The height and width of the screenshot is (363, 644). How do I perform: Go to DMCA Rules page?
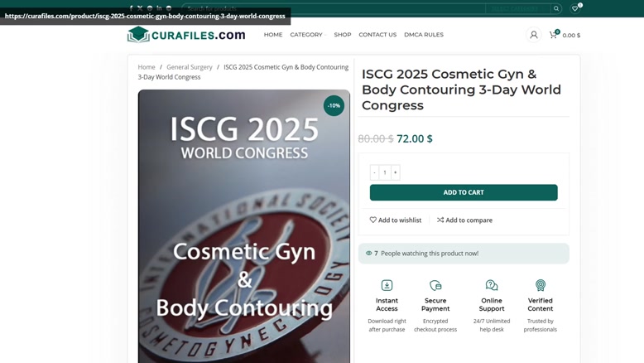pos(424,35)
